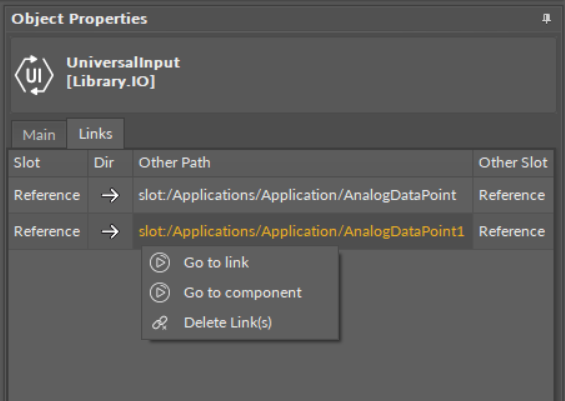Click Reference in Other Slot of first row
The height and width of the screenshot is (401, 565).
(512, 195)
